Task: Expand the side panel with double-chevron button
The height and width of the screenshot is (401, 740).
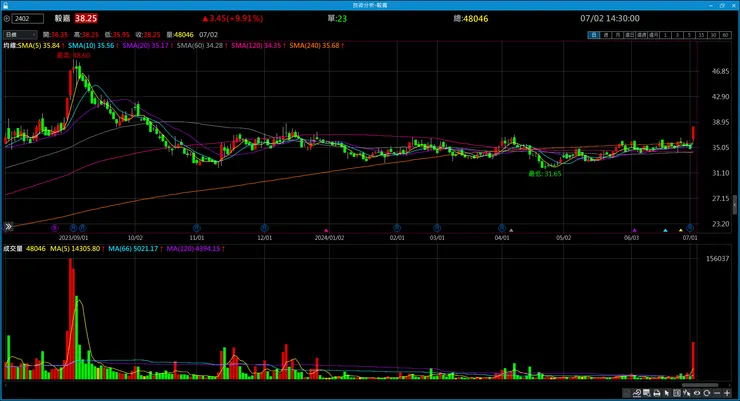Action: coord(8,227)
